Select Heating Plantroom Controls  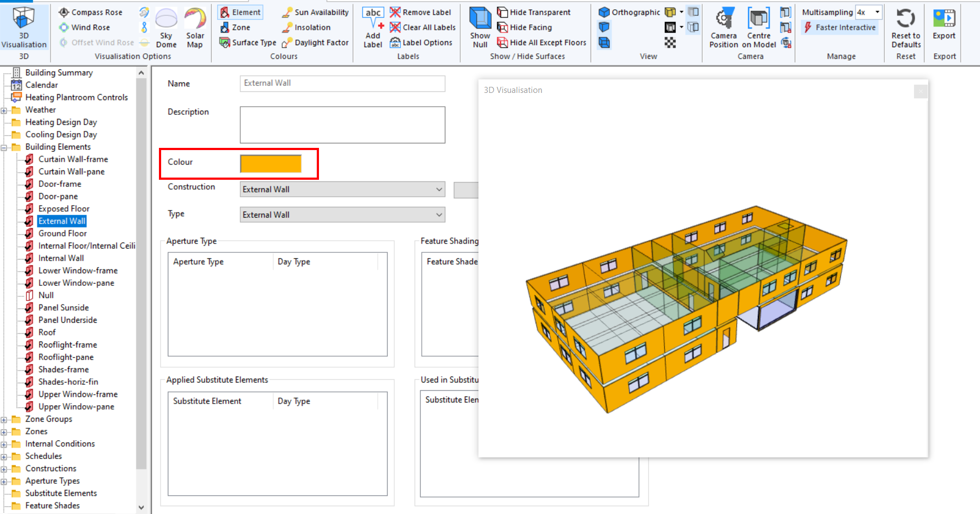76,97
